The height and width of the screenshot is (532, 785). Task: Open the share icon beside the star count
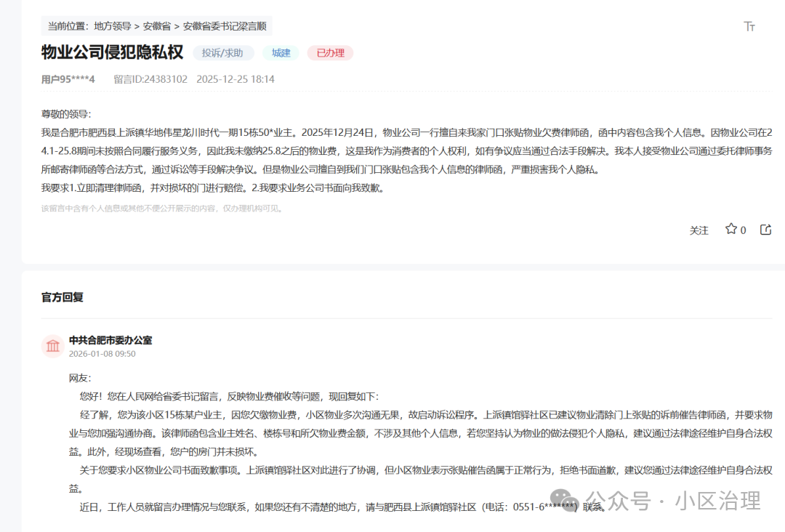pos(765,229)
